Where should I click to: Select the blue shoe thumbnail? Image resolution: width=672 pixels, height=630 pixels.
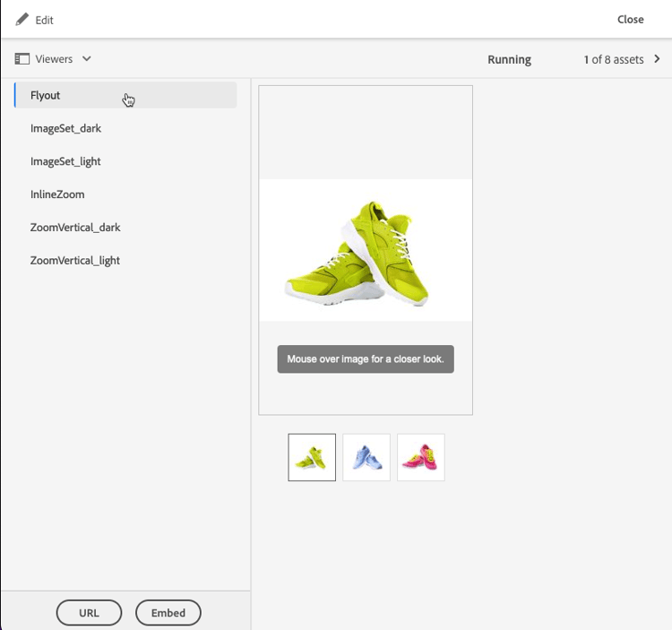[366, 457]
